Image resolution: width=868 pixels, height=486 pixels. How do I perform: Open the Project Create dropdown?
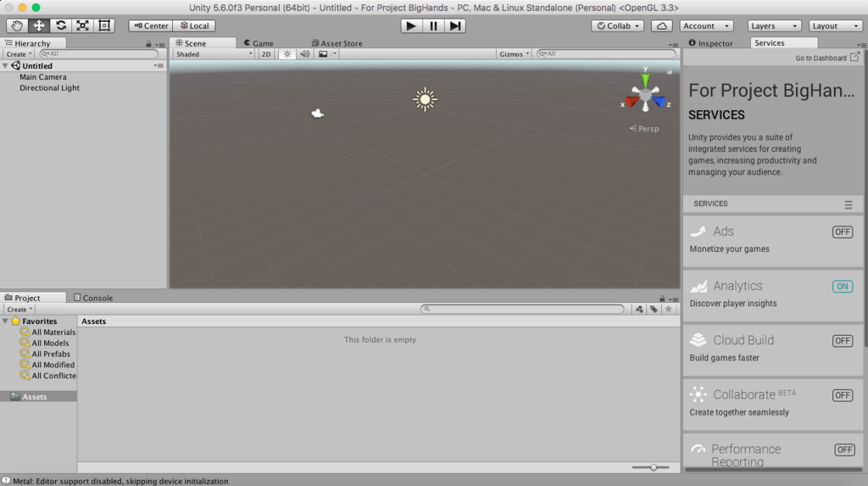pos(19,310)
